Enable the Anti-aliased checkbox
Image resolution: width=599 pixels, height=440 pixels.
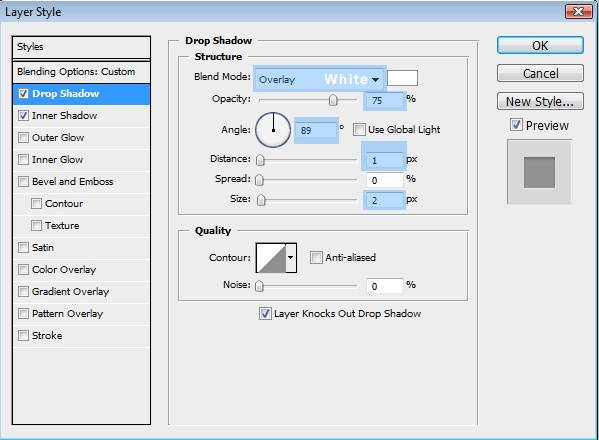[316, 257]
